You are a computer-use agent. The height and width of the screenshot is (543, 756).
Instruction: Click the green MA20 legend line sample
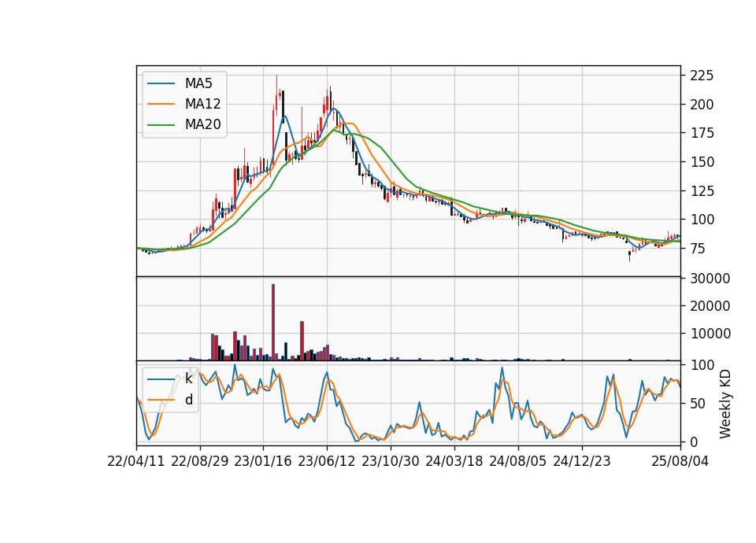pos(161,125)
